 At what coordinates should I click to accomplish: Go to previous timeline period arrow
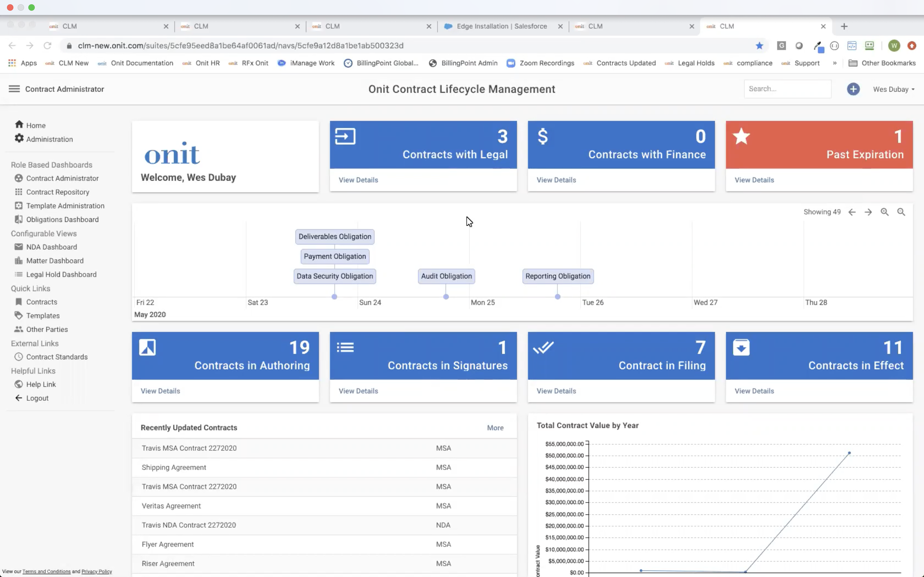point(852,212)
